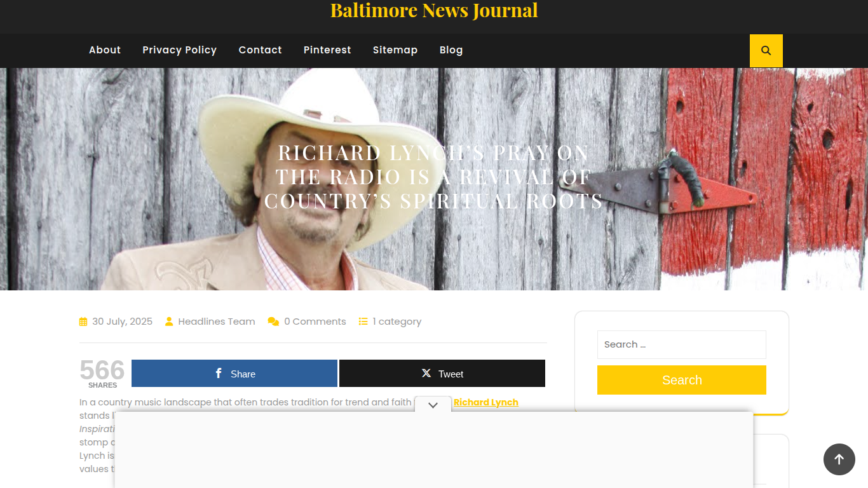Image resolution: width=868 pixels, height=488 pixels.
Task: Navigate to Pinterest link in navbar
Action: (327, 50)
